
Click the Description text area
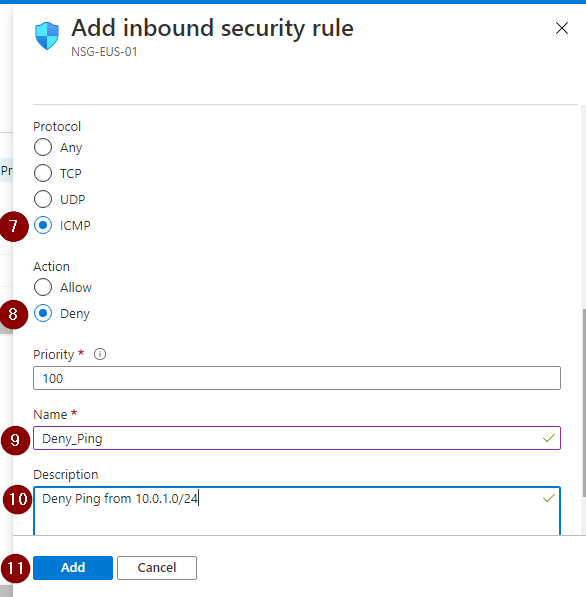tap(297, 511)
